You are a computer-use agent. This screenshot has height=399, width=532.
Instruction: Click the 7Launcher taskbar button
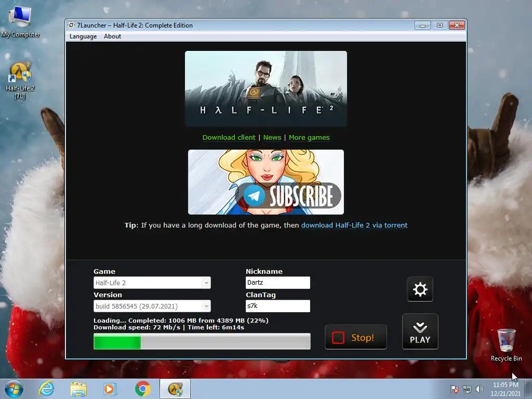point(175,389)
